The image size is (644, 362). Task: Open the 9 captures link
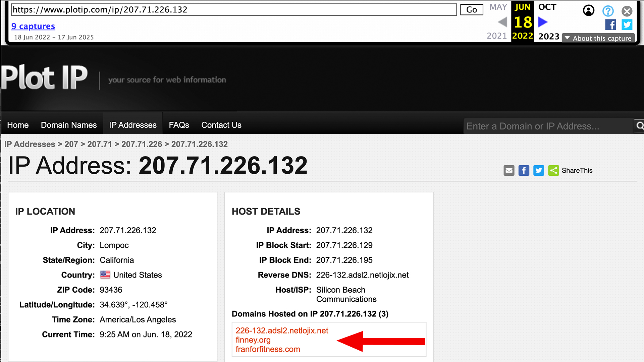33,26
